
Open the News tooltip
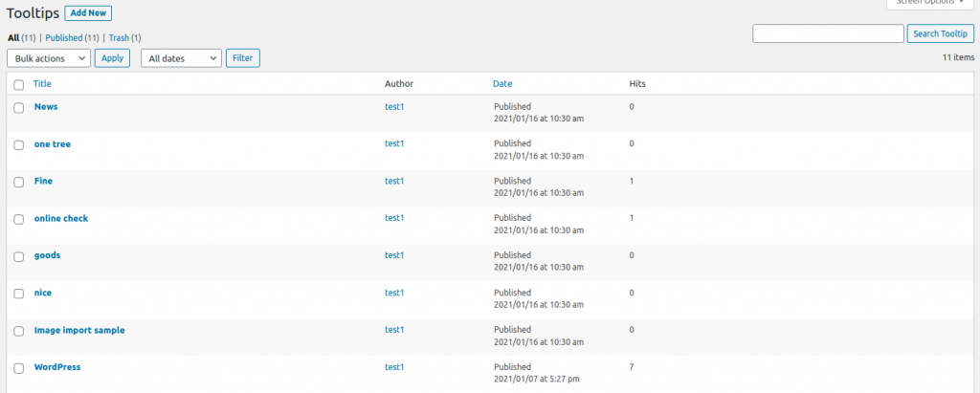46,107
